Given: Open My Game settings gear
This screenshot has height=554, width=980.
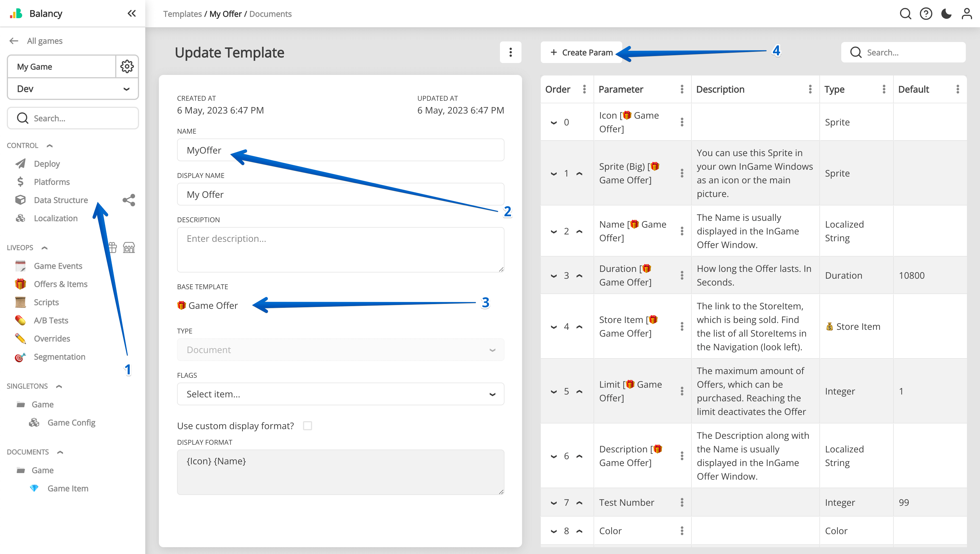Looking at the screenshot, I should point(127,67).
